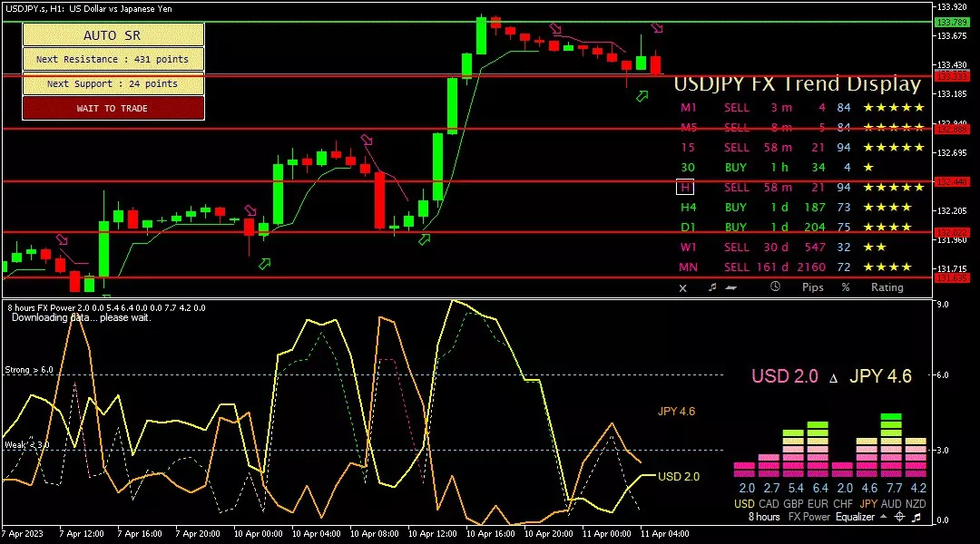
Task: Click the AUTO SR panel title
Action: click(113, 35)
